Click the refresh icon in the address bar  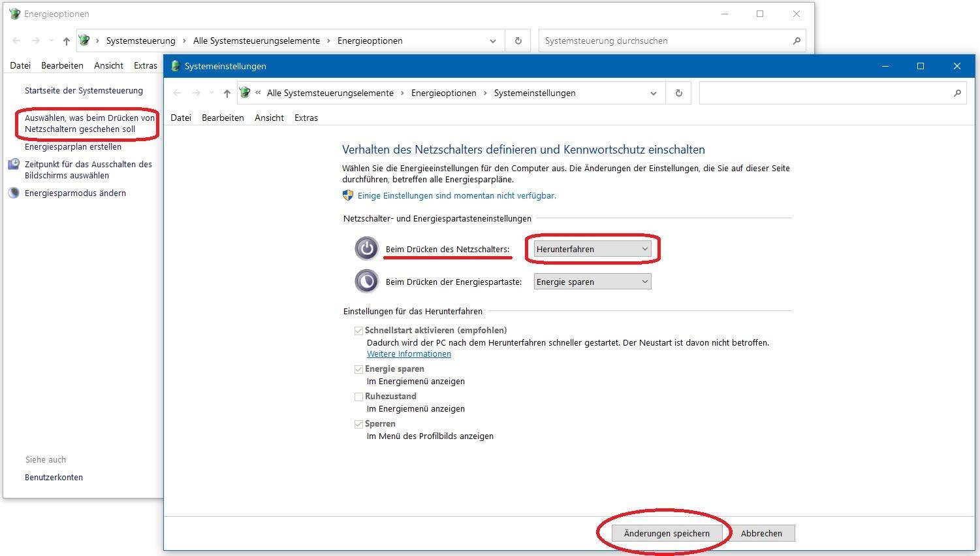pyautogui.click(x=678, y=93)
